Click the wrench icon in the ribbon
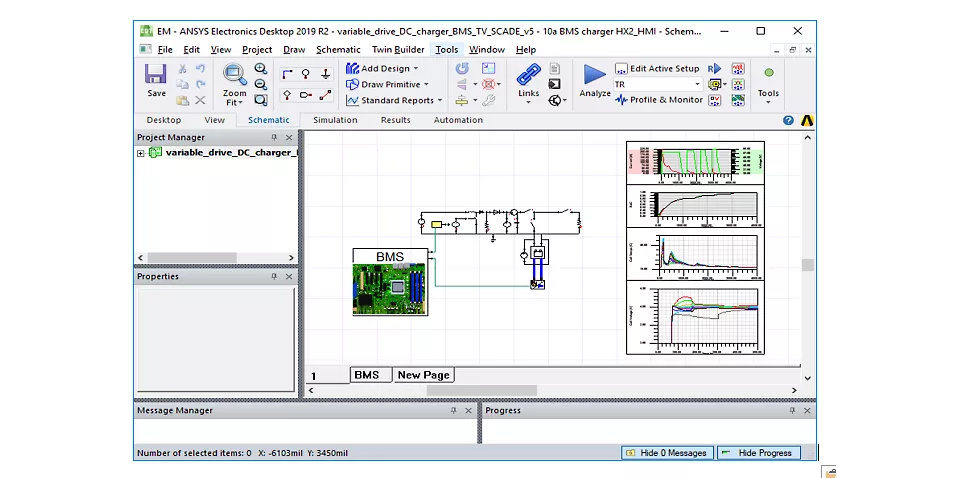This screenshot has height=478, width=955. pyautogui.click(x=488, y=100)
